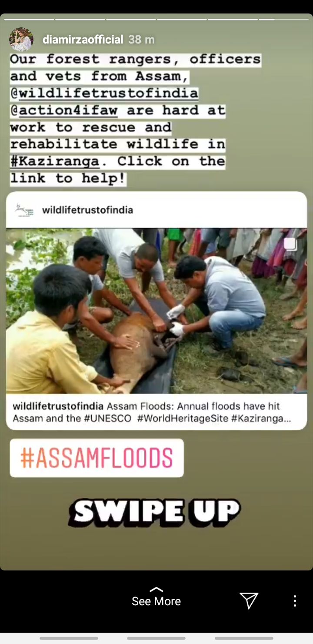Open the Assam Floods post caption
The height and width of the screenshot is (644, 313).
[152, 412]
